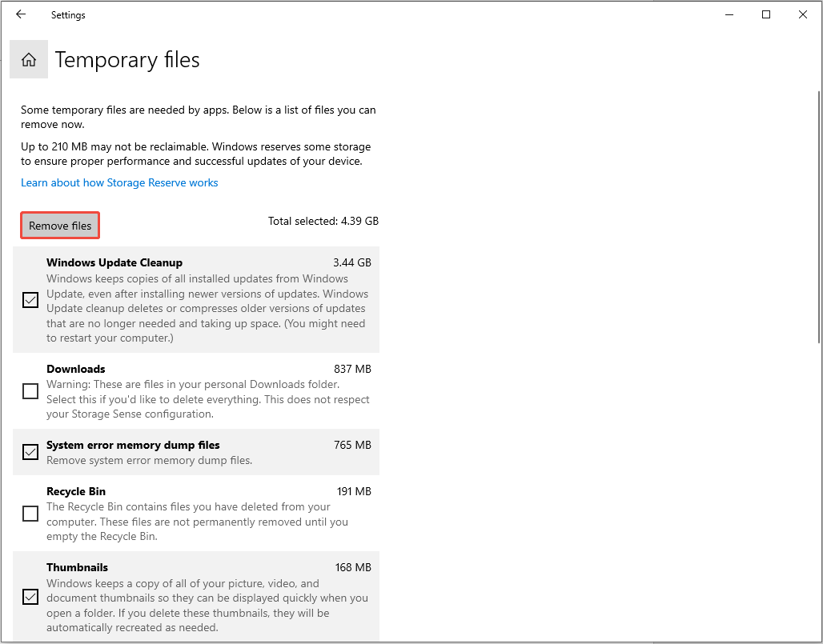Check the Downloads checkbox
The width and height of the screenshot is (823, 644).
point(30,391)
